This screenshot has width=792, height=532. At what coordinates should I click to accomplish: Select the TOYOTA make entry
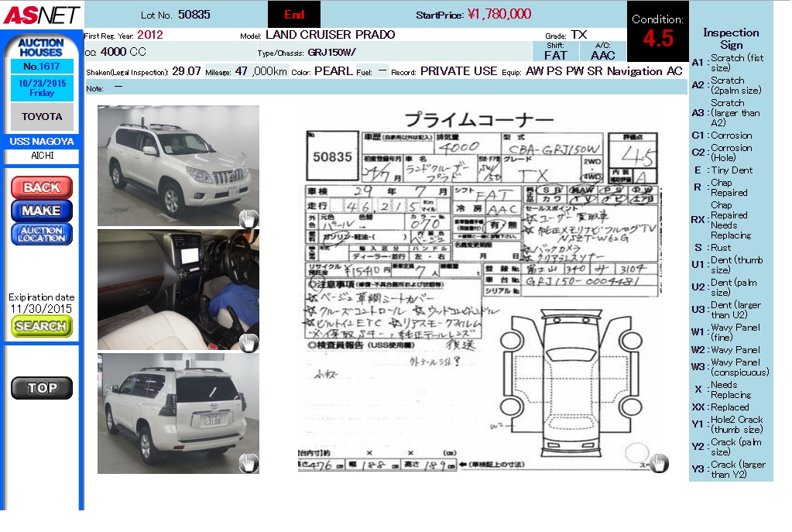pos(42,117)
